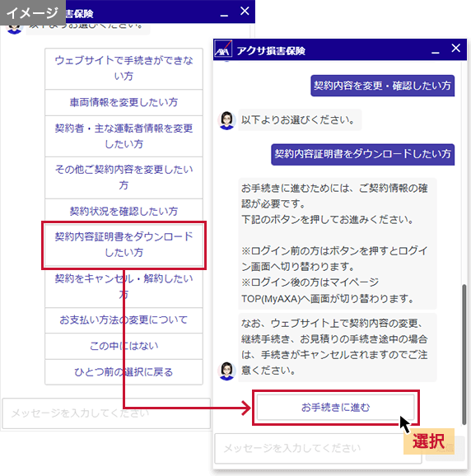Focus the right chat window message input
Screen dimensions: 471x476
pyautogui.click(x=318, y=448)
